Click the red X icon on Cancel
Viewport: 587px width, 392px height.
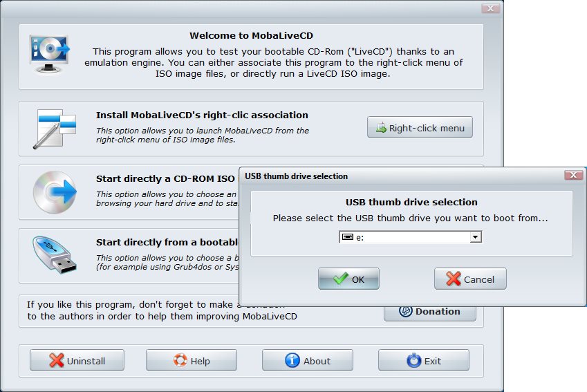pyautogui.click(x=454, y=279)
